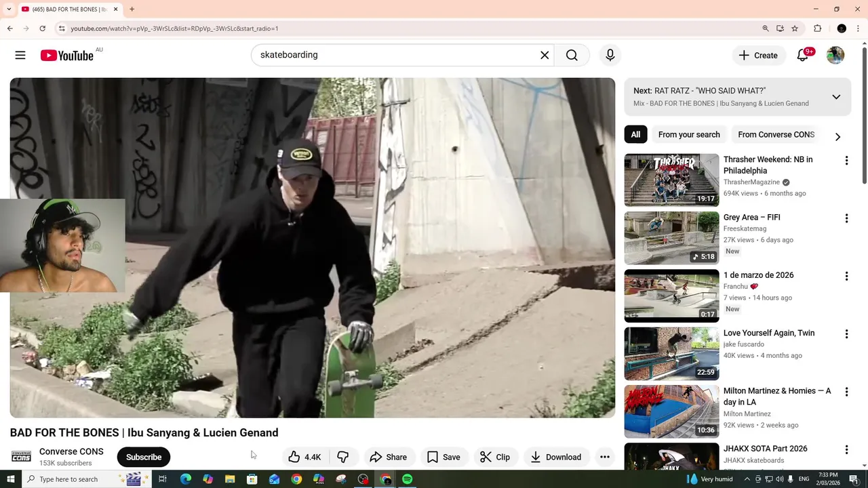Open Microsoft Edge from the taskbar

coord(185,479)
